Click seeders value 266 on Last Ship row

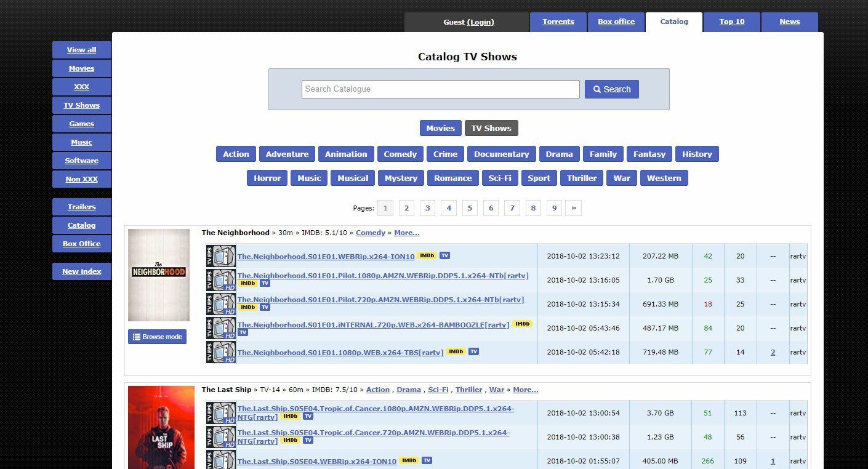tap(708, 461)
